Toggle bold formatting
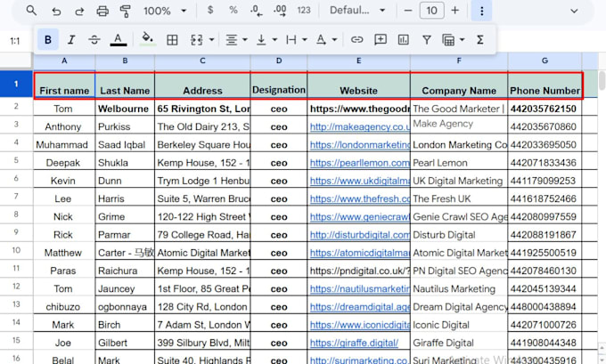The width and height of the screenshot is (606, 364). [48, 39]
